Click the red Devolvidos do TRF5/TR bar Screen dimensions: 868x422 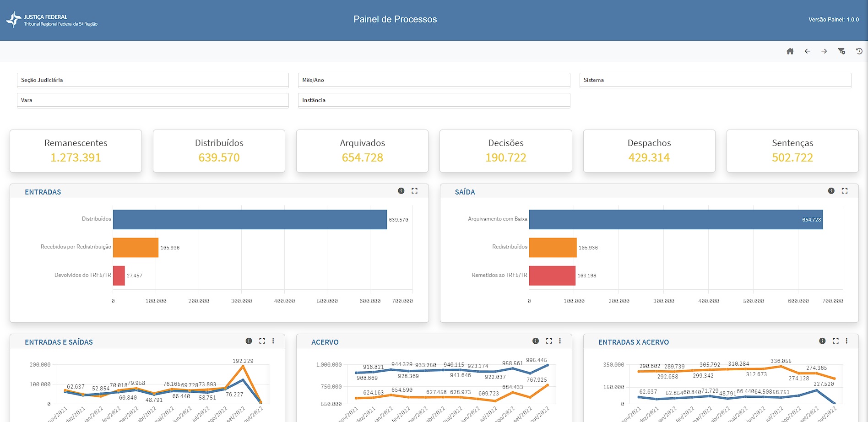tap(119, 276)
